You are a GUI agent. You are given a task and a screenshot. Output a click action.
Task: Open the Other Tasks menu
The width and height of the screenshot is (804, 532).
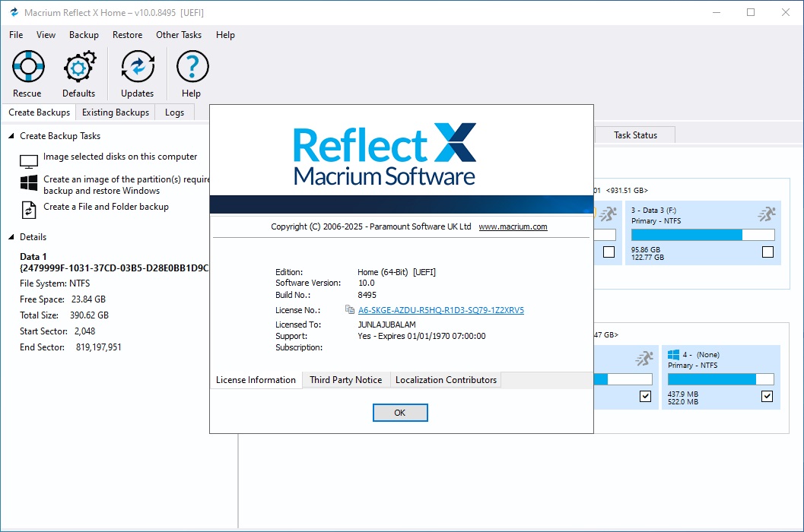[179, 35]
